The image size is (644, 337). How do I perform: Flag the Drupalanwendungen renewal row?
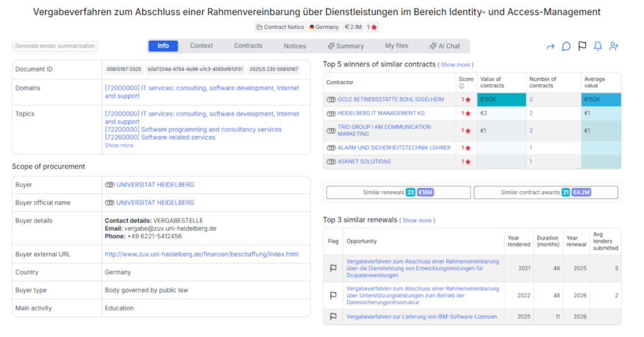333,268
